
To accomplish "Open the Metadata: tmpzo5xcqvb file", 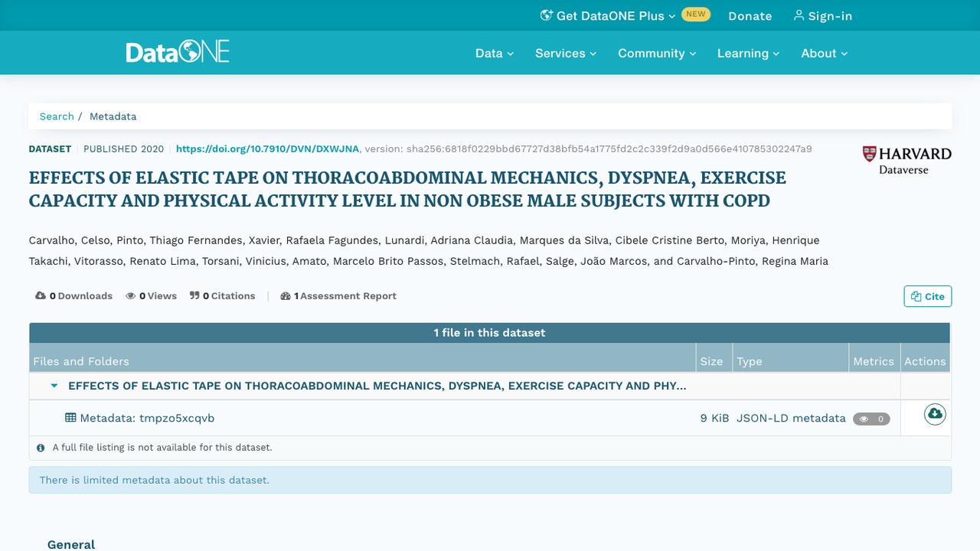I will [147, 418].
